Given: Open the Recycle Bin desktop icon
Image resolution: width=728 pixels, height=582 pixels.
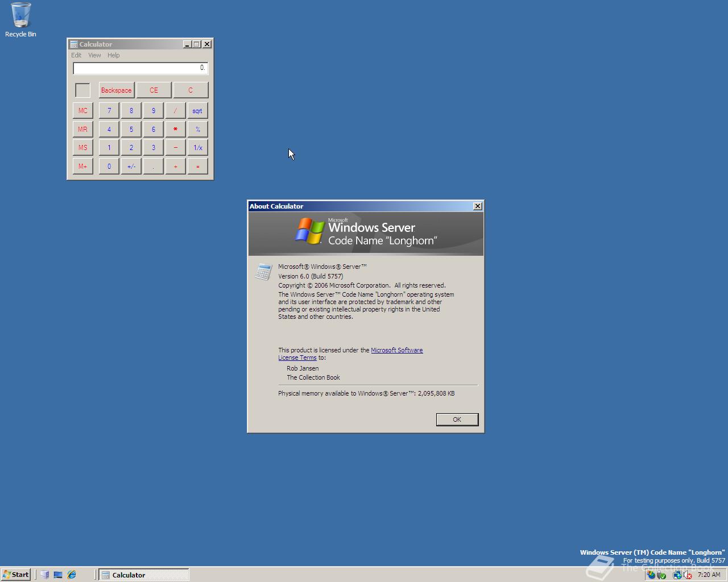Looking at the screenshot, I should [20, 20].
